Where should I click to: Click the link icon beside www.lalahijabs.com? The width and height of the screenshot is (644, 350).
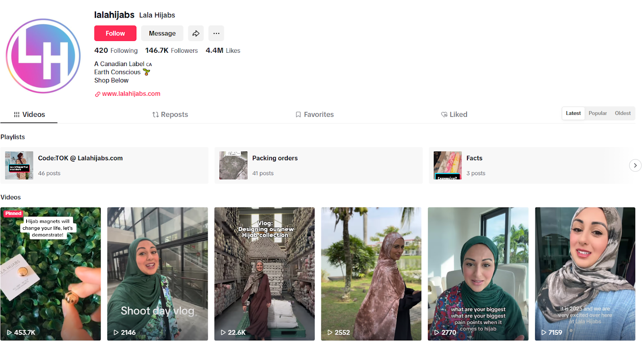click(x=97, y=94)
